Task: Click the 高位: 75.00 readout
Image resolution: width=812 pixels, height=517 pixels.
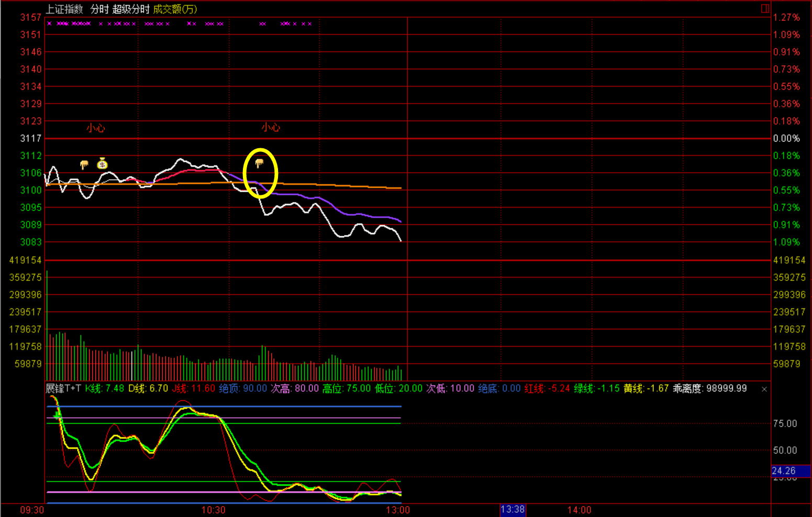Action: tap(347, 388)
